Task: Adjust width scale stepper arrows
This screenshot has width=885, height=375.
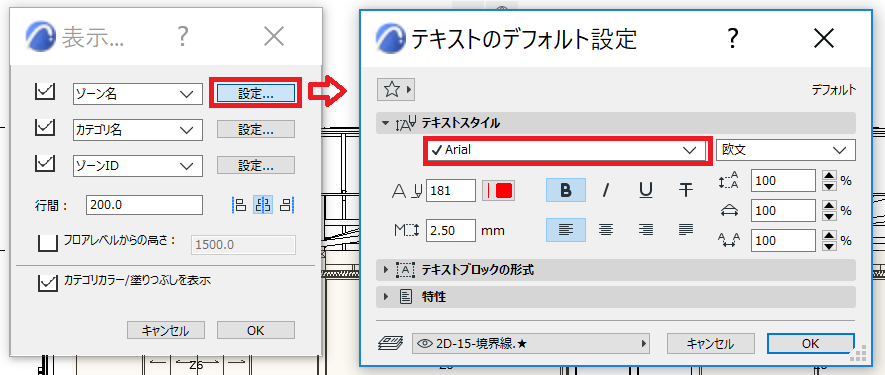Action: tap(829, 211)
